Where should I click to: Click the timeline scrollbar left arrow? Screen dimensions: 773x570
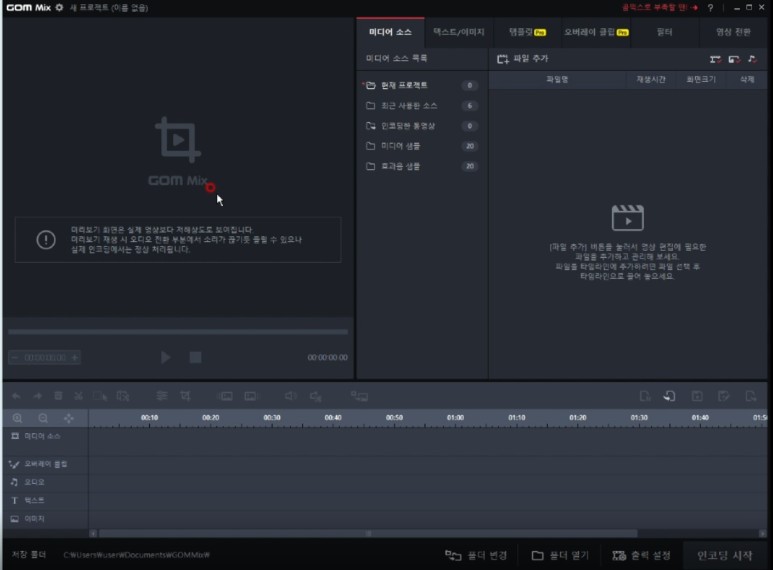pos(93,534)
